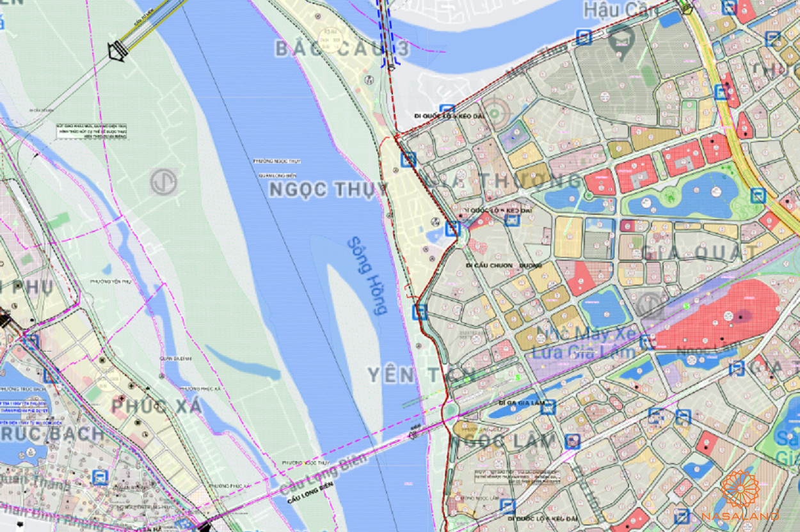The height and width of the screenshot is (532, 800).
Task: Click the bus stop icon beside the Nhà Máy Xe Lửa label
Action: [647, 341]
